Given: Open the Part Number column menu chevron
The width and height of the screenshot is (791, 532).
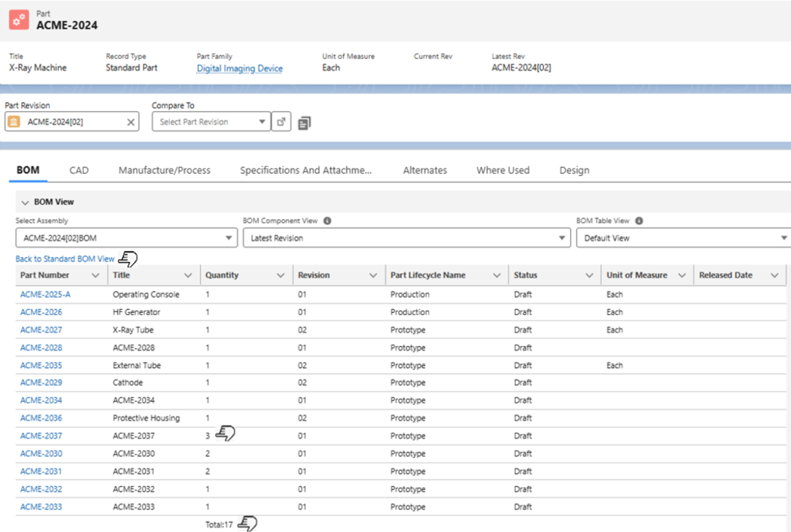Looking at the screenshot, I should coord(95,276).
